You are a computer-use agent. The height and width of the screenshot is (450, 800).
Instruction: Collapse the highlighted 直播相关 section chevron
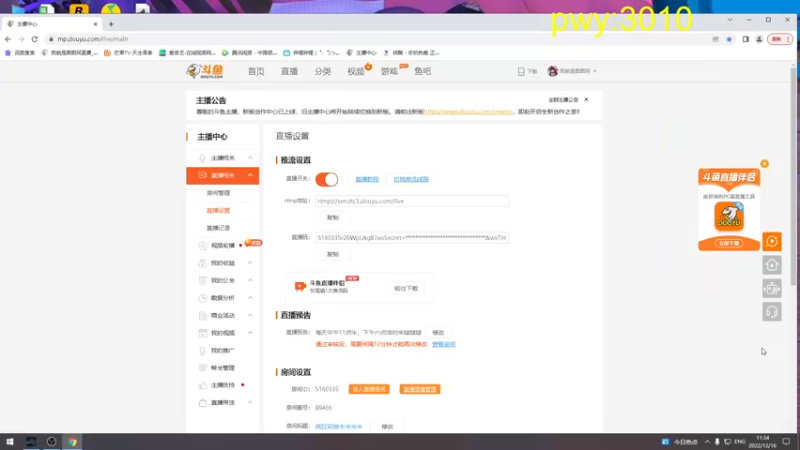point(250,175)
